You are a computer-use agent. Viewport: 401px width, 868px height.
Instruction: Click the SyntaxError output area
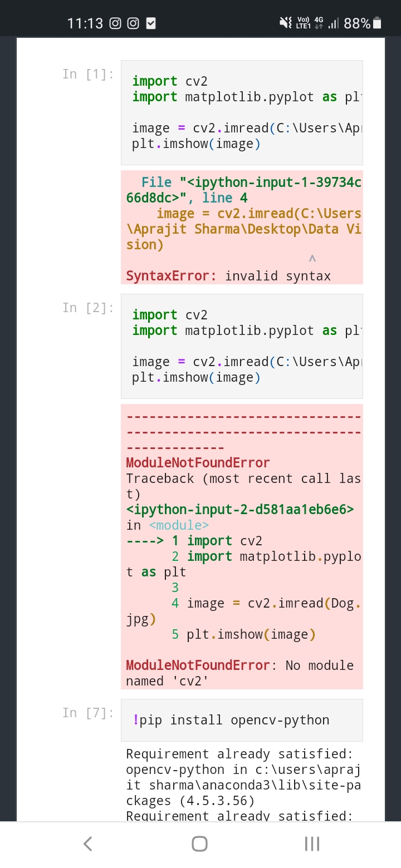[x=241, y=228]
